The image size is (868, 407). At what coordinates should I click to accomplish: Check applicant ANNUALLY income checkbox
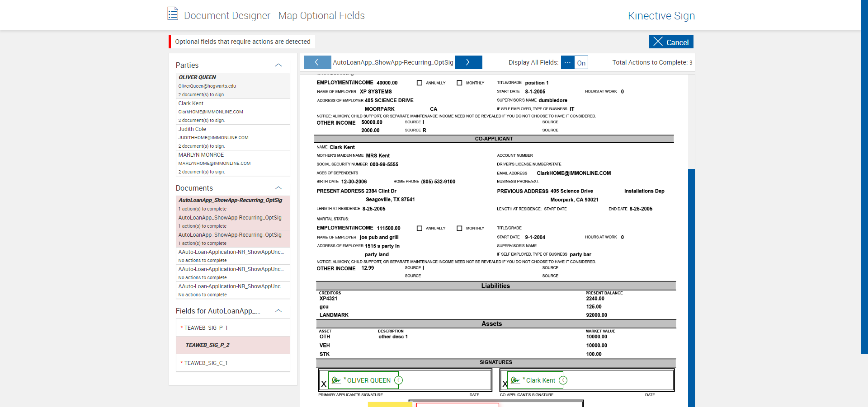click(x=420, y=83)
